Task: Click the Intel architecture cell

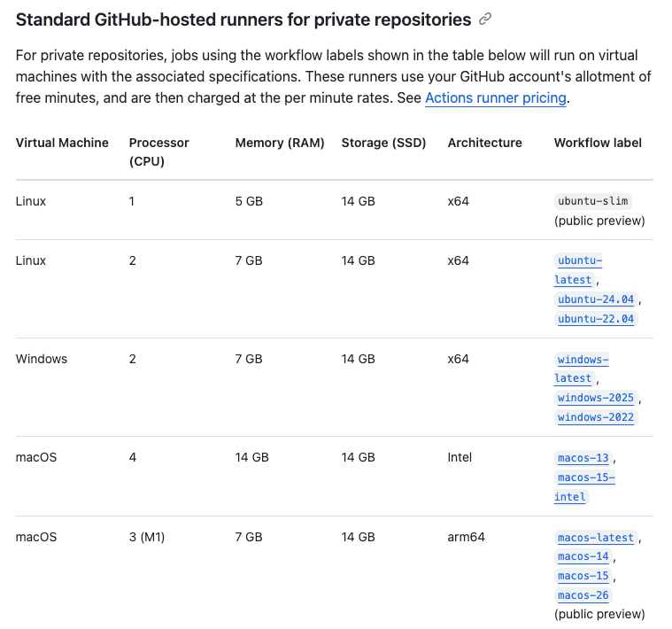Action: click(x=460, y=457)
